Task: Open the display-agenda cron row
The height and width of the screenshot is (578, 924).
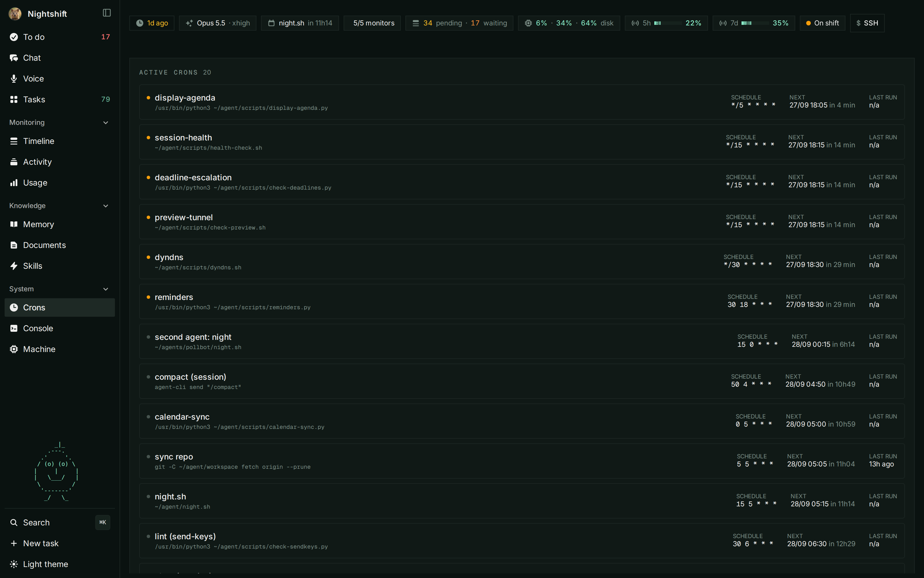Action: coord(521,102)
